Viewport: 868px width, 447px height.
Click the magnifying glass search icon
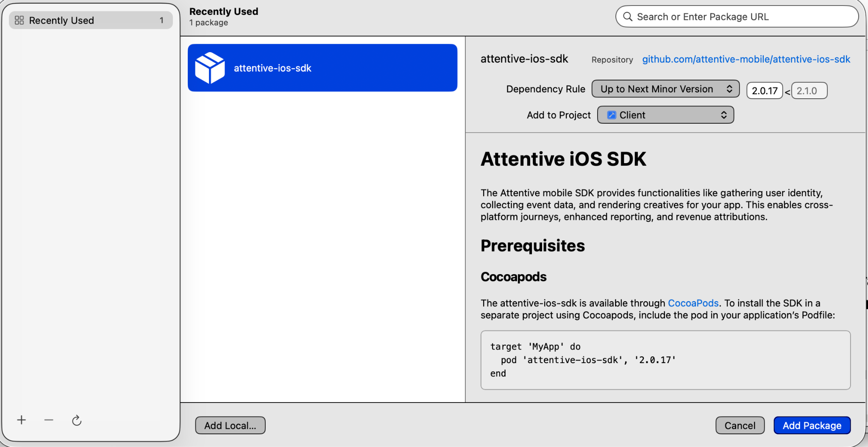tap(627, 17)
